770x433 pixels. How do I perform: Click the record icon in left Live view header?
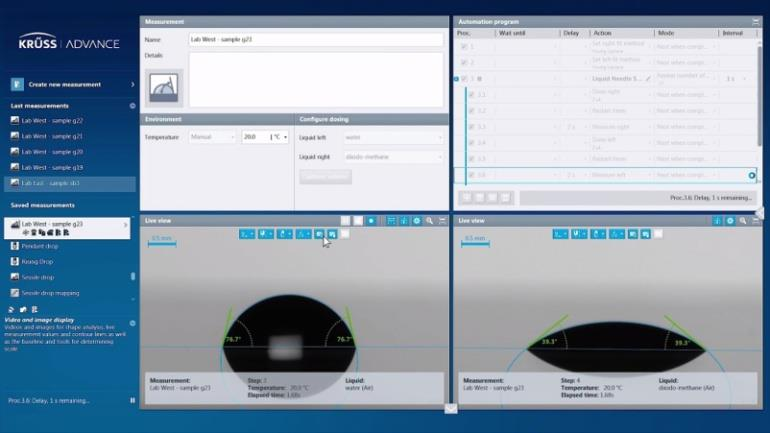tap(371, 220)
